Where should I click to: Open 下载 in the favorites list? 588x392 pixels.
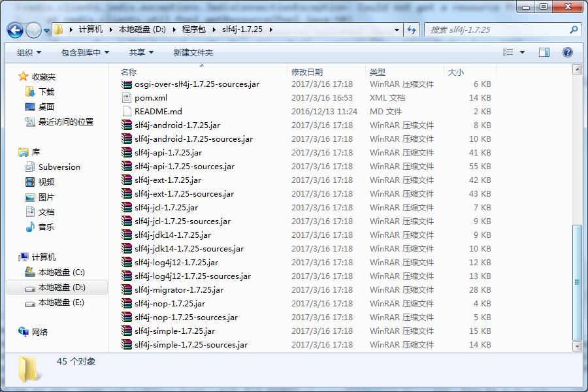coord(46,92)
